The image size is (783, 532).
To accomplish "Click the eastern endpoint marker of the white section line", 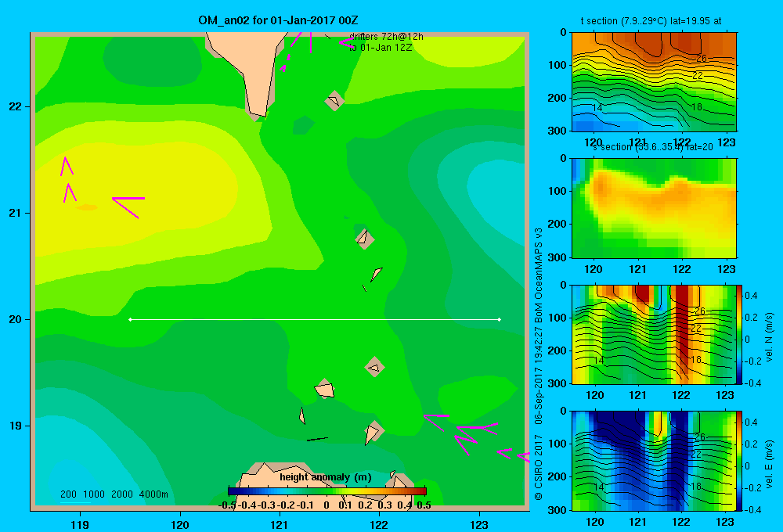I will 500,319.
